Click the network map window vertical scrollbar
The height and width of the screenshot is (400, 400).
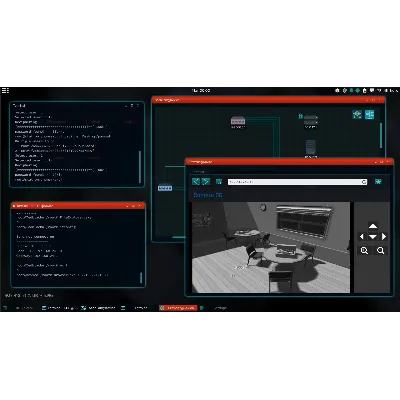coord(381,136)
